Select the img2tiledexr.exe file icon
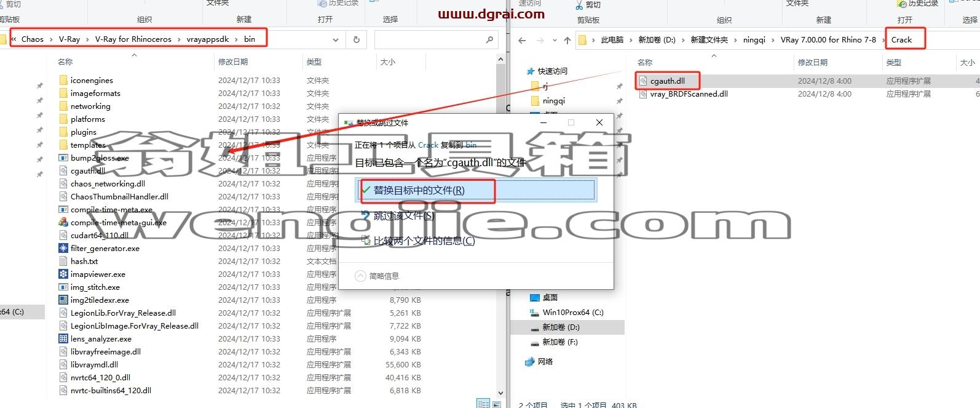The width and height of the screenshot is (980, 408). [x=63, y=300]
